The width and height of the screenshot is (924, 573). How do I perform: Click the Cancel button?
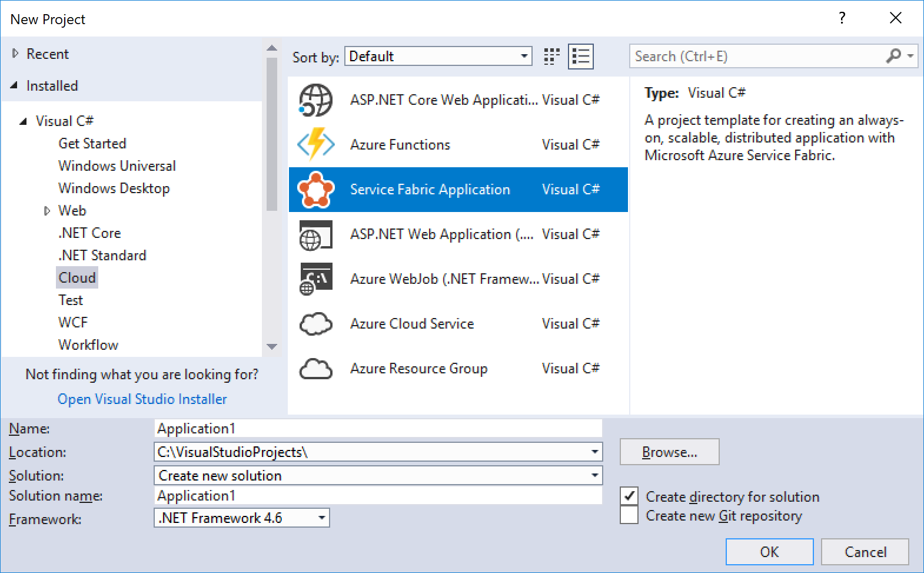(865, 552)
